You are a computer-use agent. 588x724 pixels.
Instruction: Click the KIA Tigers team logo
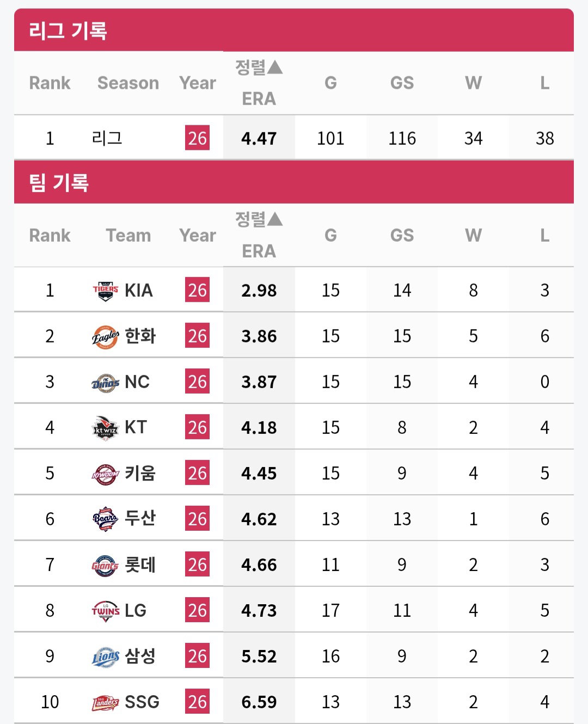[x=106, y=291]
